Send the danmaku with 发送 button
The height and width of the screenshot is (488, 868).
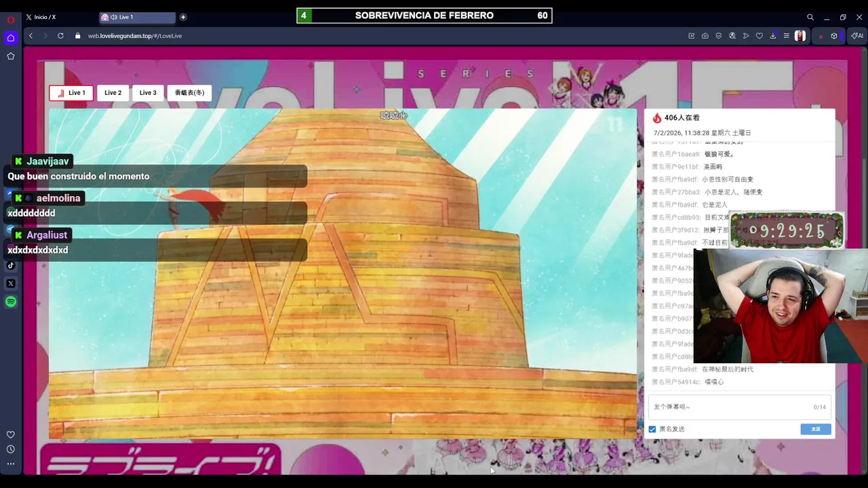816,429
